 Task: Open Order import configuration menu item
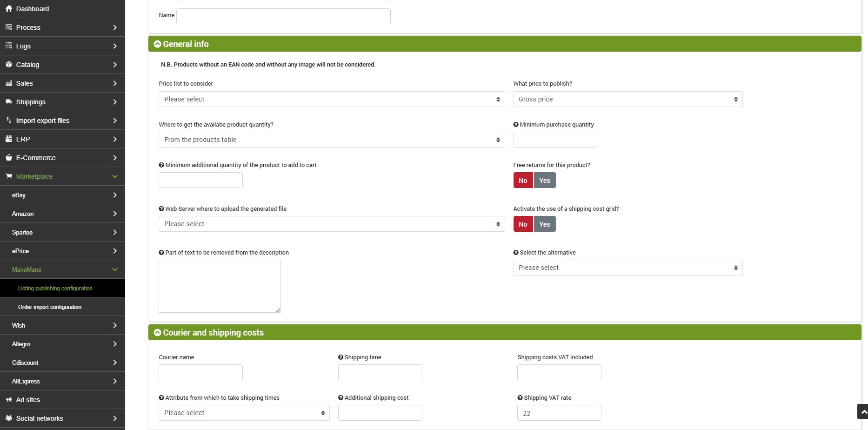coord(50,307)
